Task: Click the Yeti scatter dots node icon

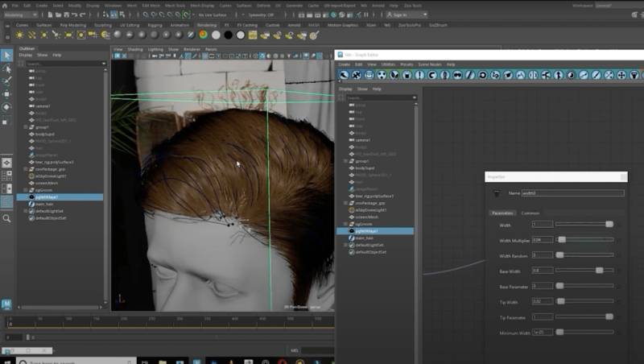Action: 382,75
